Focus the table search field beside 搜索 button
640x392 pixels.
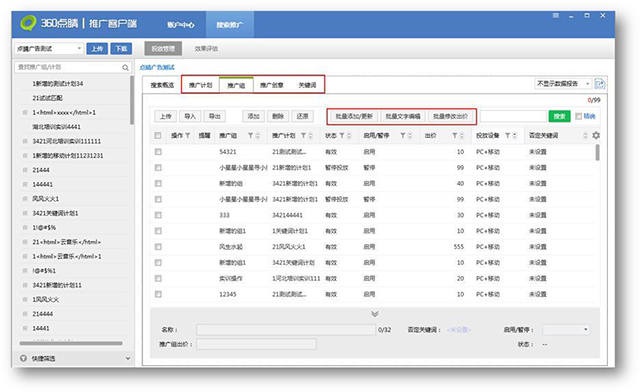coord(513,116)
